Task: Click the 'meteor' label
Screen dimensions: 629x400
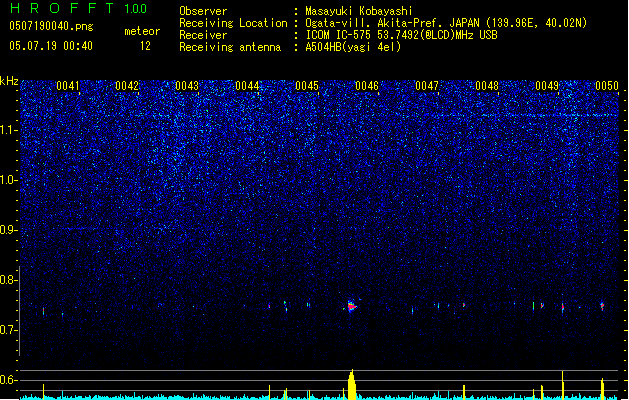Action: click(142, 31)
